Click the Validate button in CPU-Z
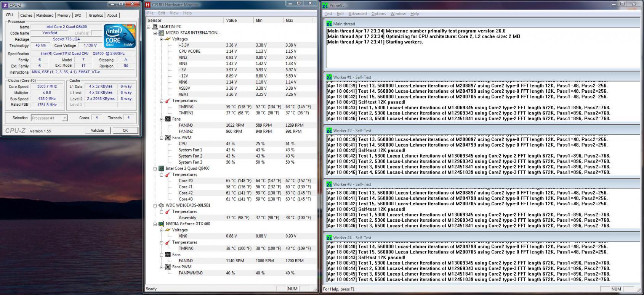 pyautogui.click(x=98, y=131)
